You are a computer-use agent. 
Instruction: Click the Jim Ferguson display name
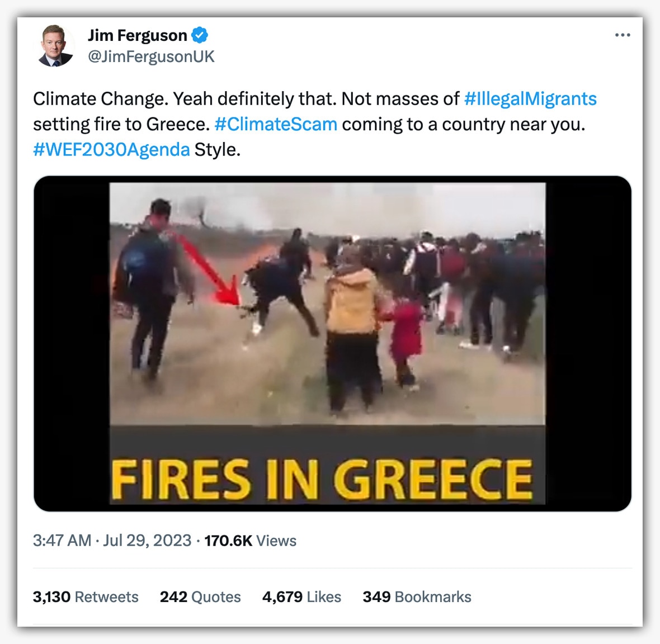pos(137,35)
